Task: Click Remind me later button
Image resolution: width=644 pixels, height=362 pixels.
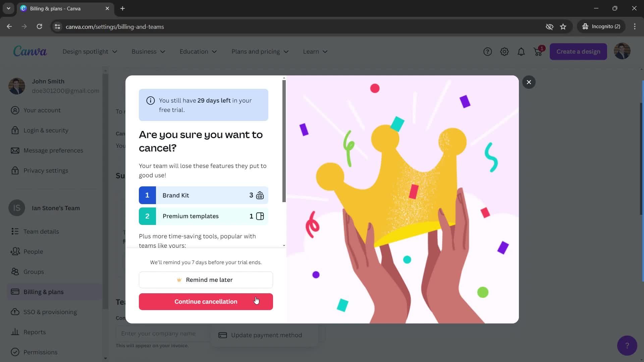Action: point(206,279)
